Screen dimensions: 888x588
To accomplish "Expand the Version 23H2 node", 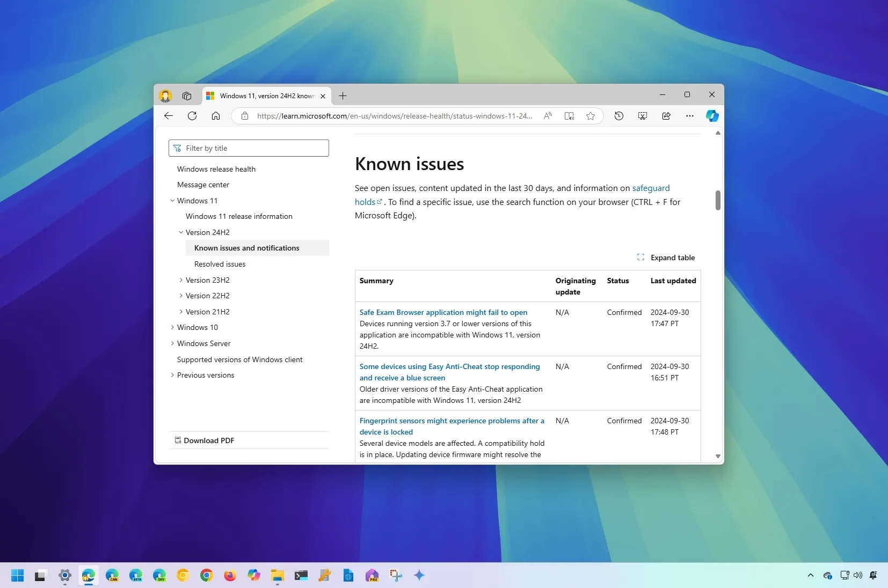I will pos(181,280).
